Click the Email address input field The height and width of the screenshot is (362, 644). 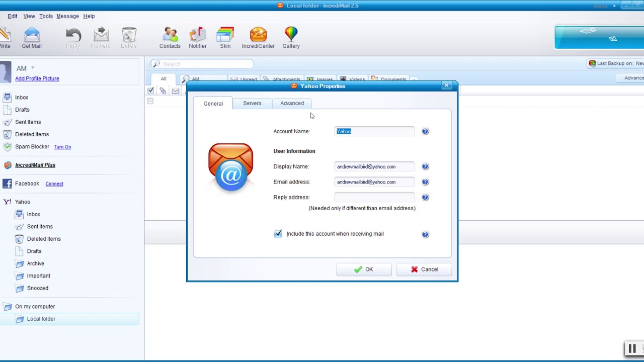coord(374,182)
